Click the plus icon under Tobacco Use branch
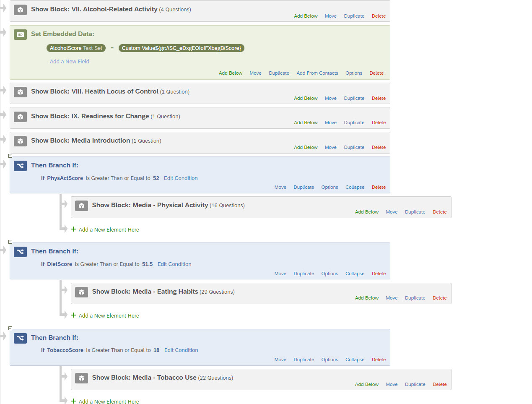Viewport: 532px width, 404px height. pos(73,401)
